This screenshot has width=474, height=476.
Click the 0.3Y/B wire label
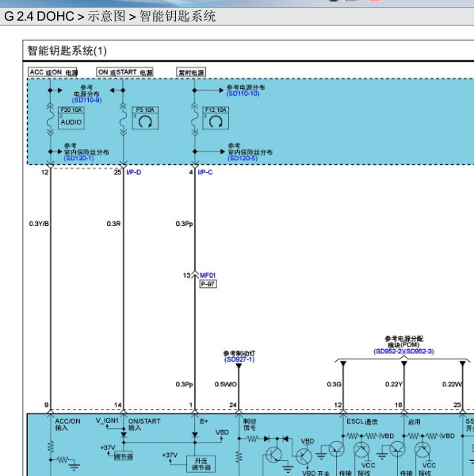(39, 224)
